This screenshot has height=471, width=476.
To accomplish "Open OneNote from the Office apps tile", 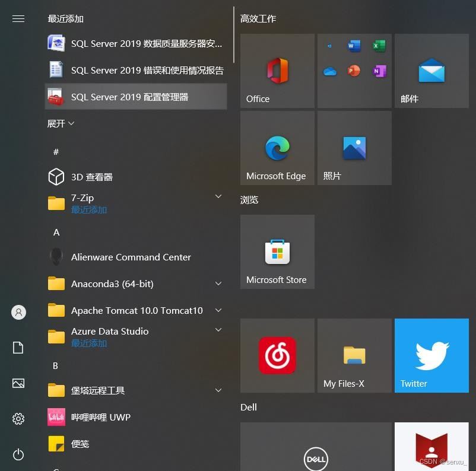I will [379, 71].
